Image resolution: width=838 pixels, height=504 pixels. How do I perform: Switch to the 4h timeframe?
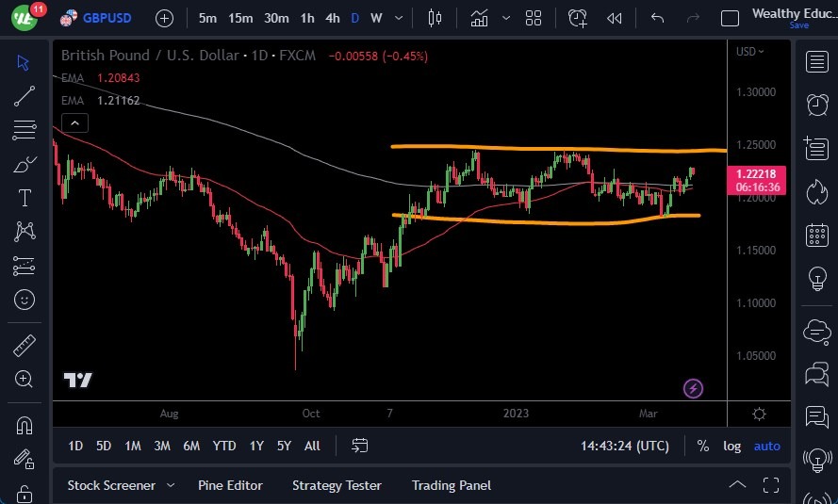tap(333, 18)
